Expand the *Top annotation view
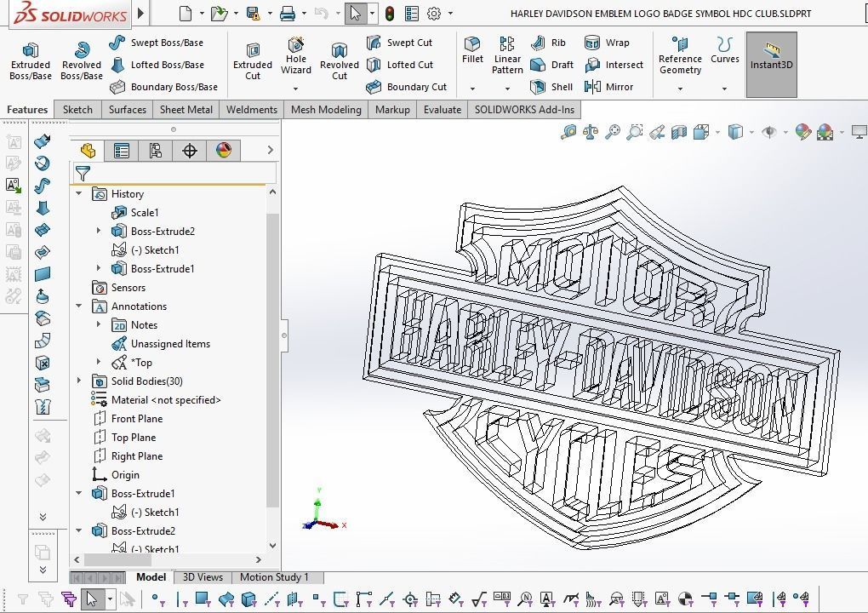Viewport: 868px width, 613px height. pyautogui.click(x=99, y=362)
